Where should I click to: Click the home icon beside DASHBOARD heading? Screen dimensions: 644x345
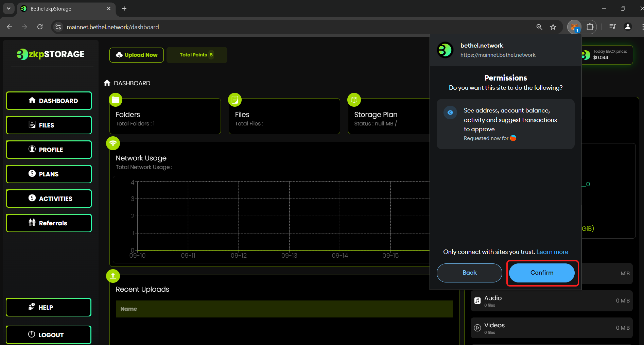click(107, 83)
